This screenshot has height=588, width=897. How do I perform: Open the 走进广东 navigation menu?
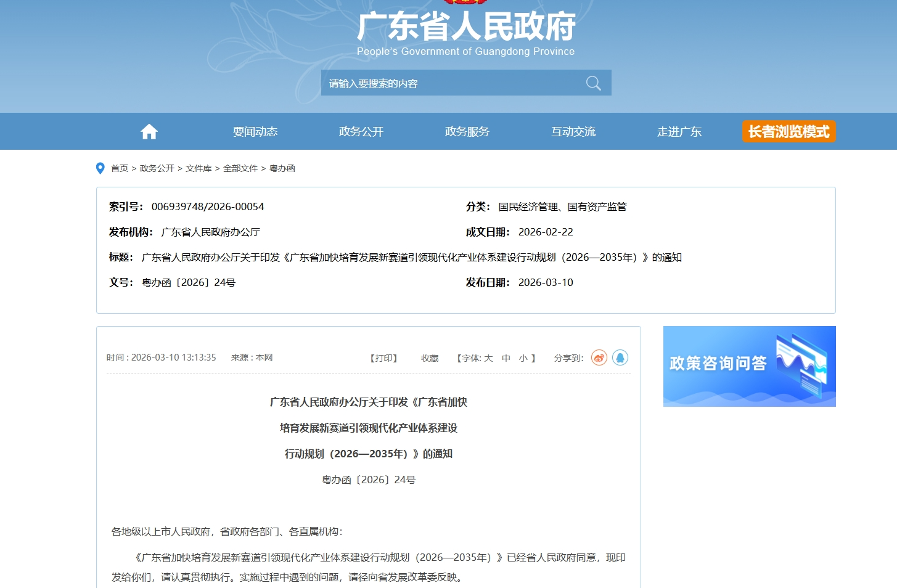pyautogui.click(x=680, y=131)
